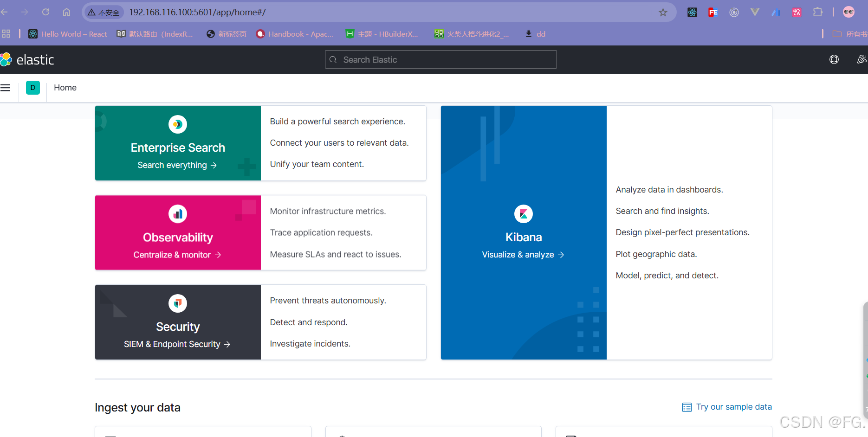Screen dimensions: 868x437
Task: Click the browser address bar URL
Action: (x=197, y=12)
